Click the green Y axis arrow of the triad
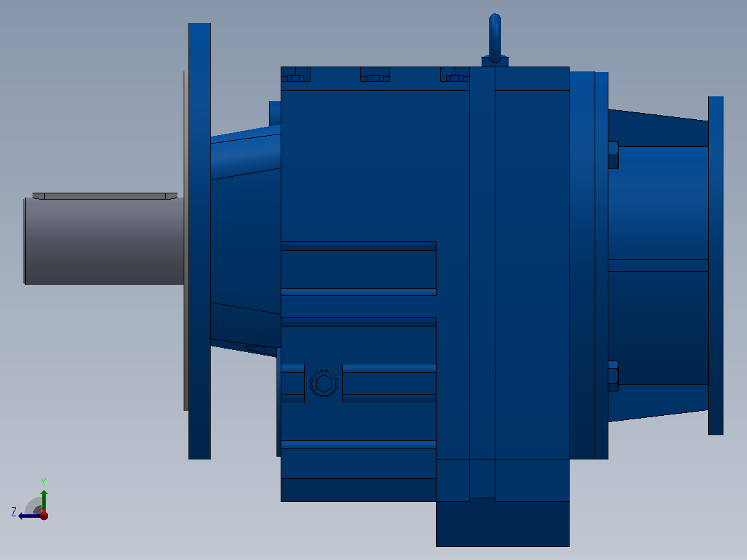Viewport: 747px width, 560px height. point(44,501)
